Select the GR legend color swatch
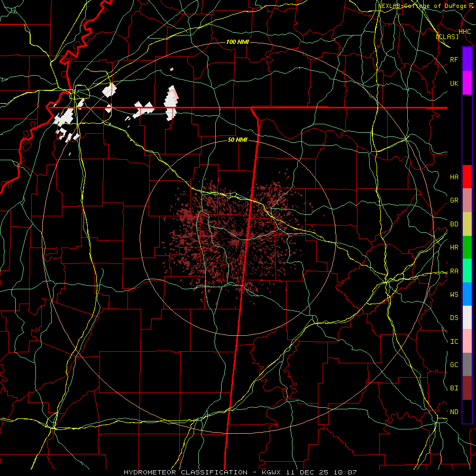Image resolution: width=476 pixels, height=476 pixels. [467, 200]
